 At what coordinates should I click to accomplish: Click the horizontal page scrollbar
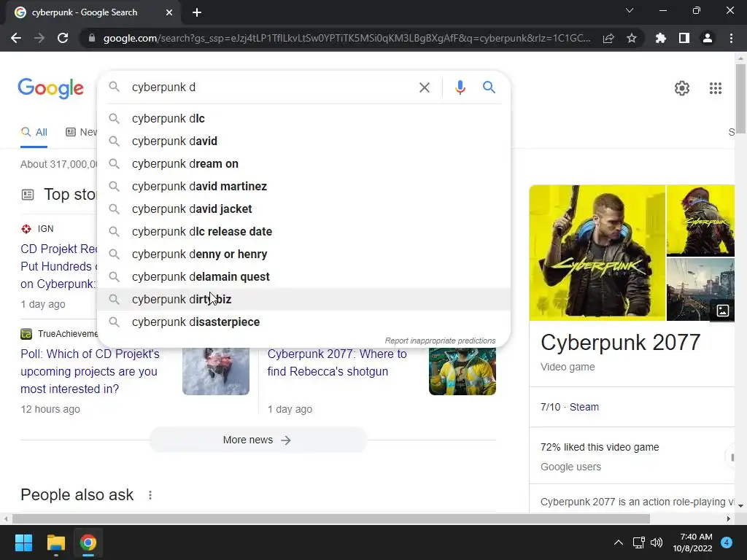click(331, 518)
